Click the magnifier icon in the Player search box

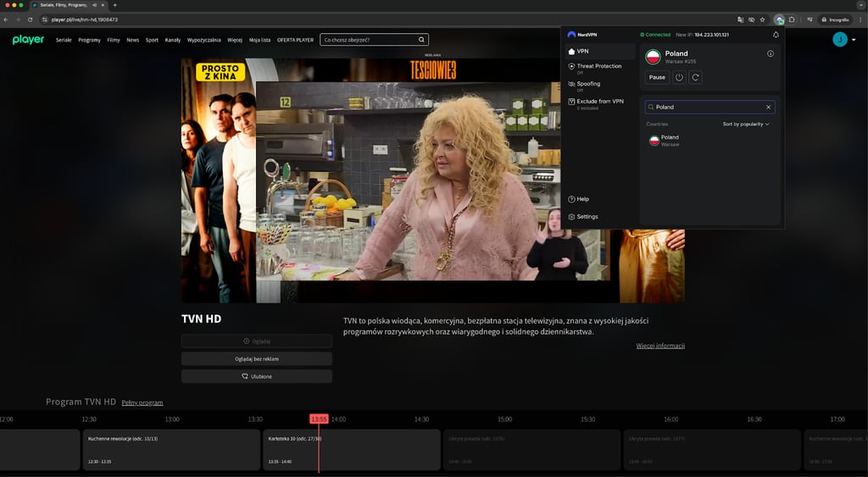(421, 40)
